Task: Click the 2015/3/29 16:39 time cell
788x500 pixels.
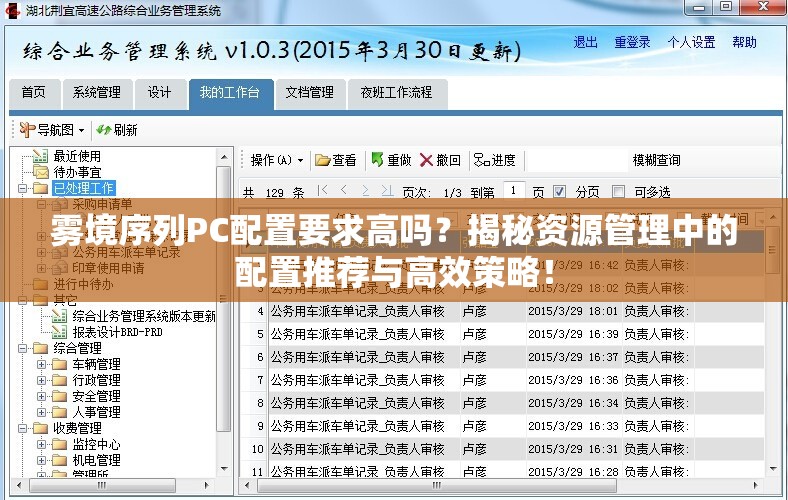Action: (x=573, y=334)
